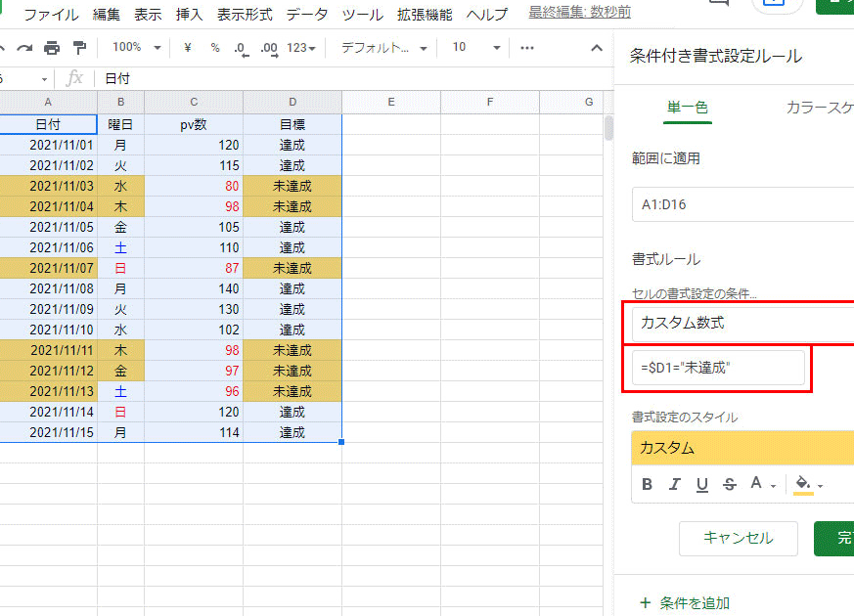The width and height of the screenshot is (854, 616).
Task: Click cell containing 2021/11/03
Action: pos(48,186)
